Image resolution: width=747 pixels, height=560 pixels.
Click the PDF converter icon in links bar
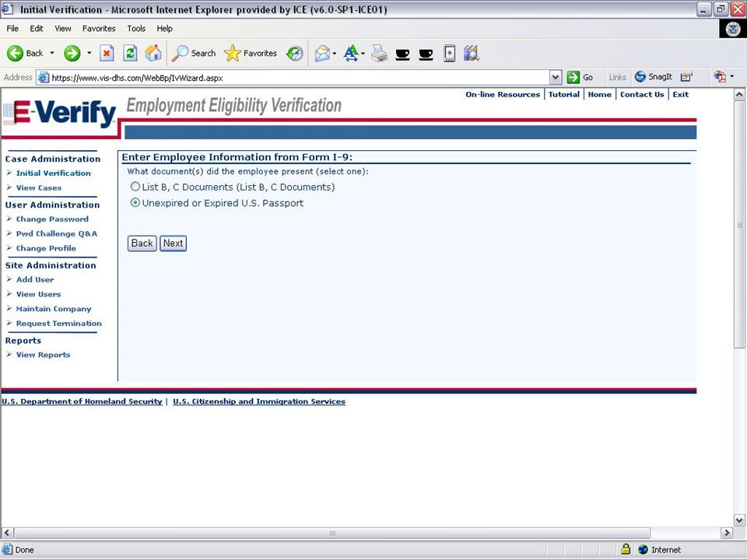720,77
